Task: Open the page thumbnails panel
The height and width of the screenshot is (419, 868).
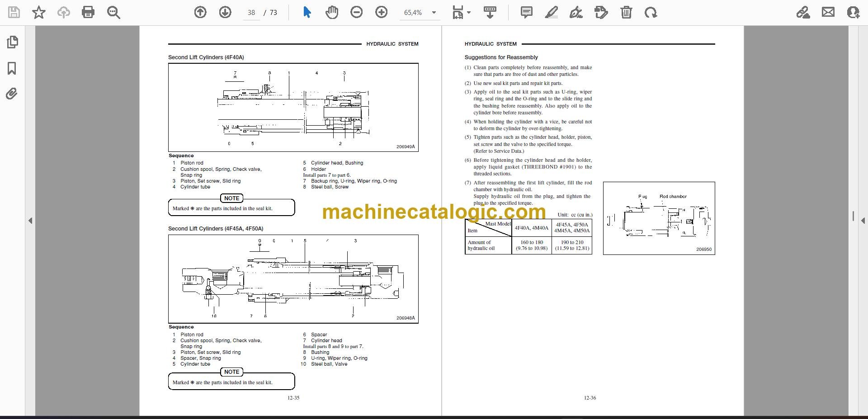Action: click(12, 42)
